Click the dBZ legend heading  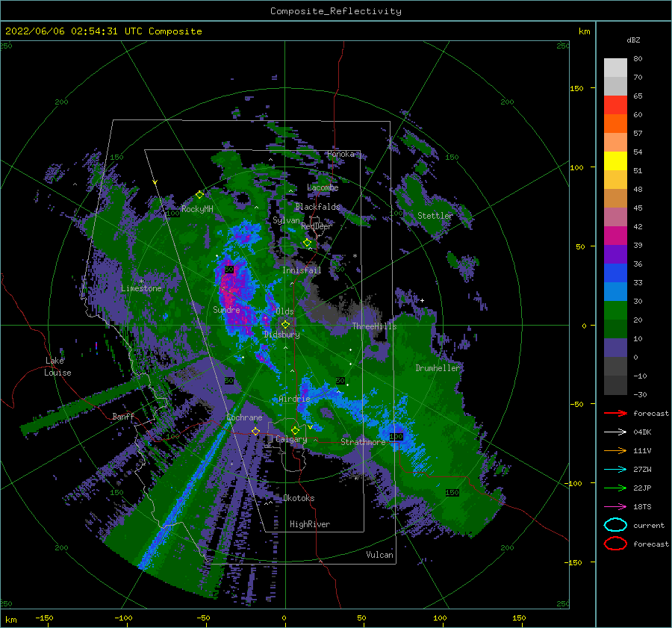pos(633,40)
